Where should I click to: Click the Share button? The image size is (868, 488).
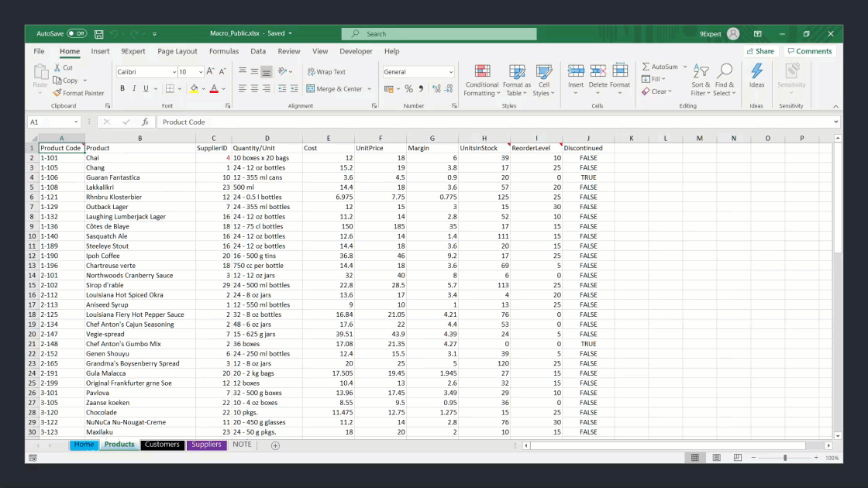tap(759, 51)
